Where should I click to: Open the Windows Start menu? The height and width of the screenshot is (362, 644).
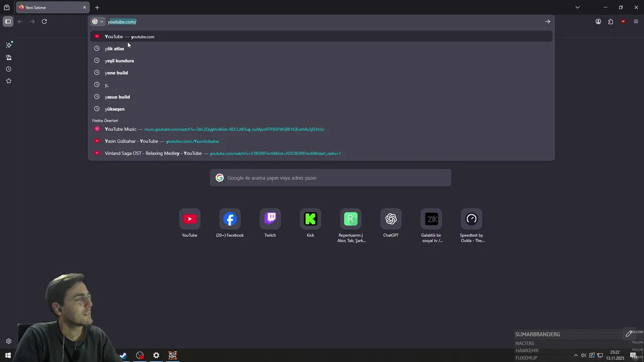8,355
